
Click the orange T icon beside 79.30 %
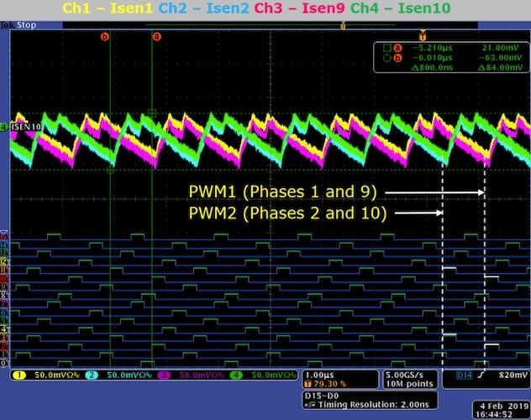308,384
